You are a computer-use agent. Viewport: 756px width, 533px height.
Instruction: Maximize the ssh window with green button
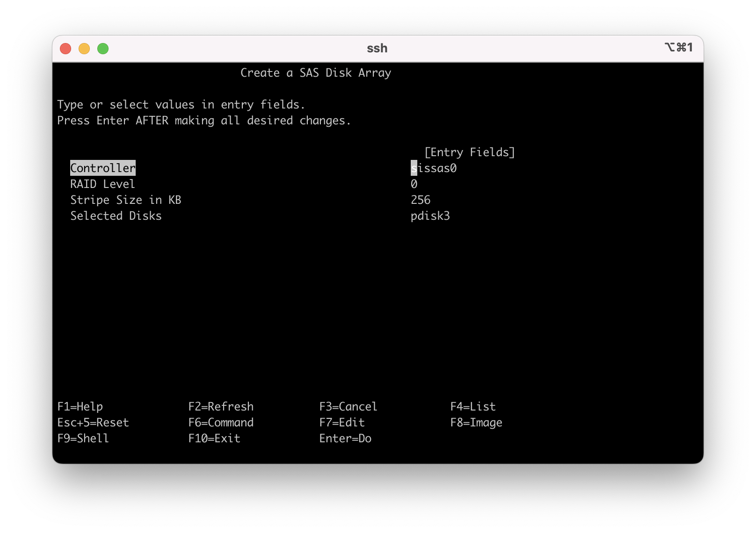tap(103, 49)
